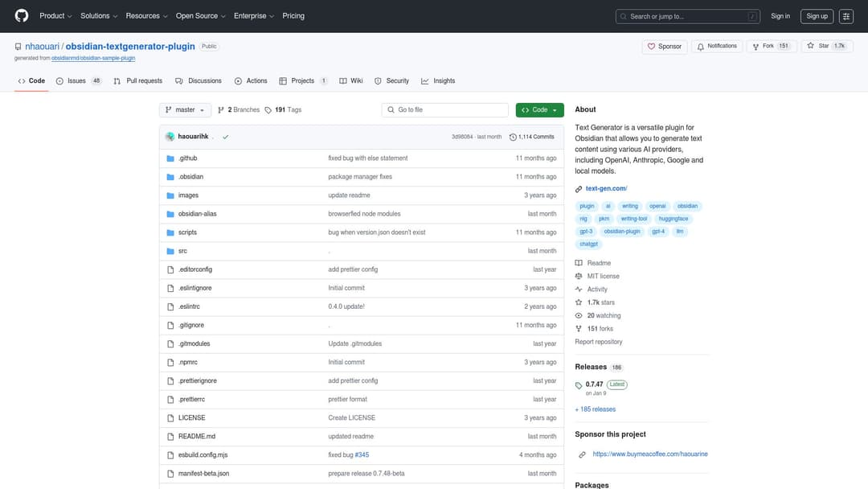The image size is (868, 489).
Task: Click the file icon next to README.md
Action: tap(170, 437)
